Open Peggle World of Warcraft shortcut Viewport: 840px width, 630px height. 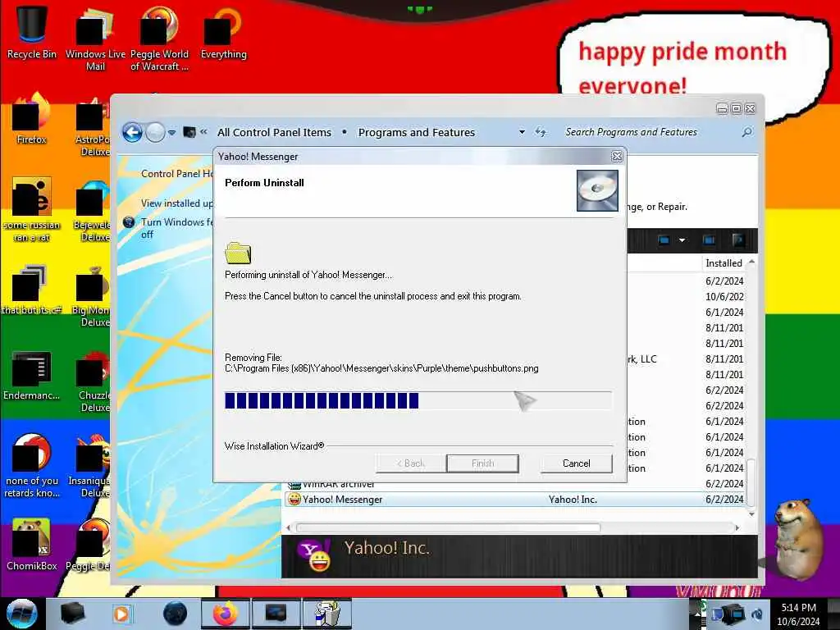159,39
